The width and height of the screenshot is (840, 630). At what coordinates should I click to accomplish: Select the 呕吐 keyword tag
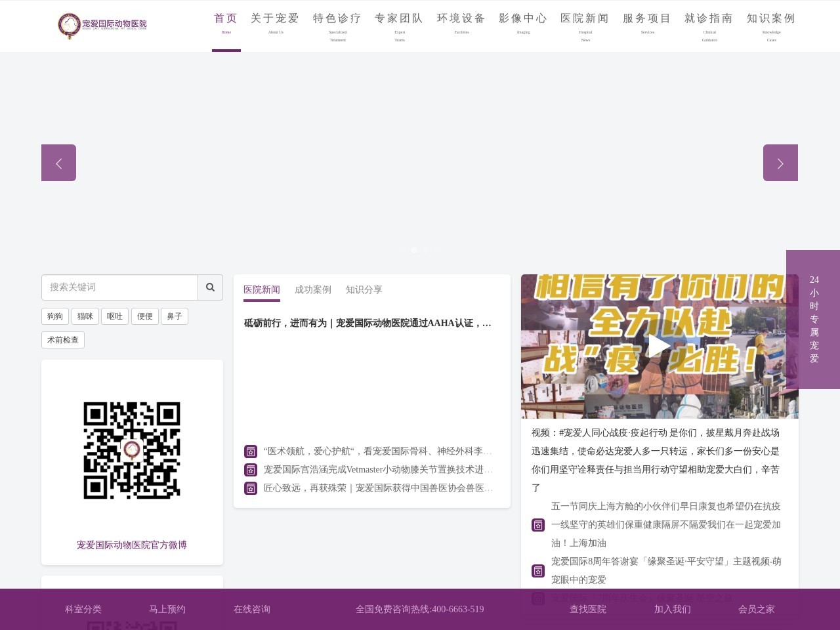(115, 316)
